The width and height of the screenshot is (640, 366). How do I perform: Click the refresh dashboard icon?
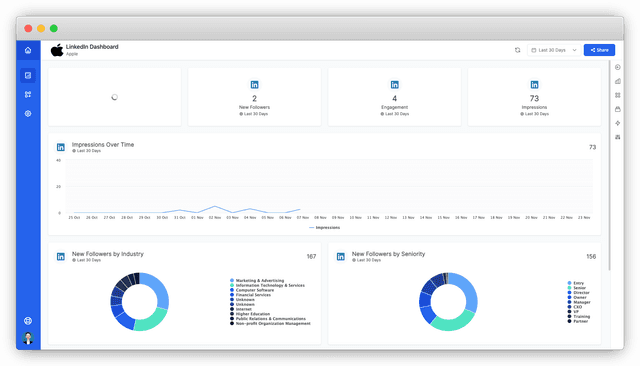[x=518, y=50]
